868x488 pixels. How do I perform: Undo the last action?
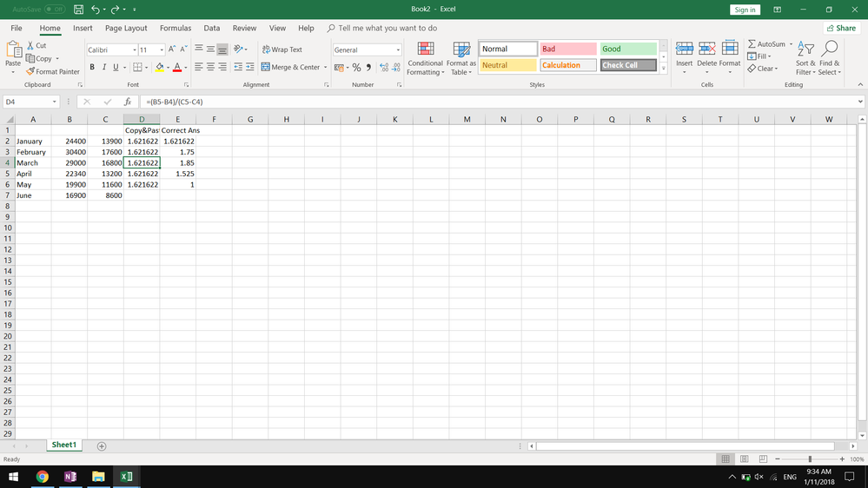pos(96,10)
